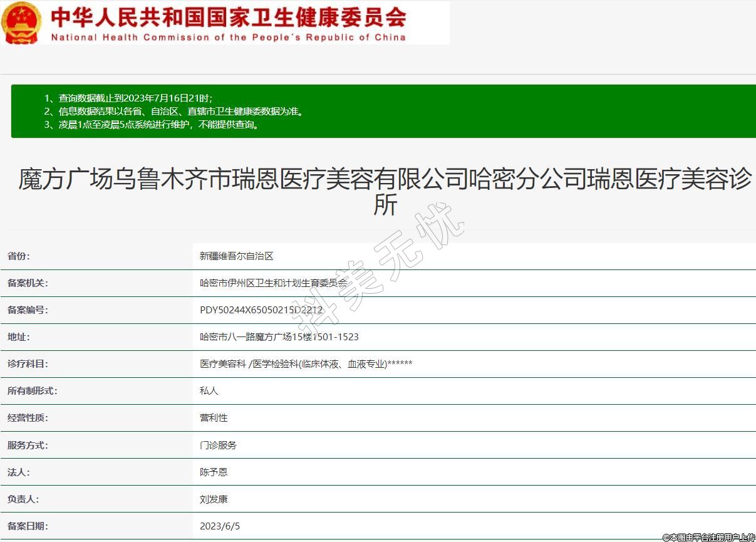Click the legal person name 陈予恩
Screen dimensions: 756x542
214,472
